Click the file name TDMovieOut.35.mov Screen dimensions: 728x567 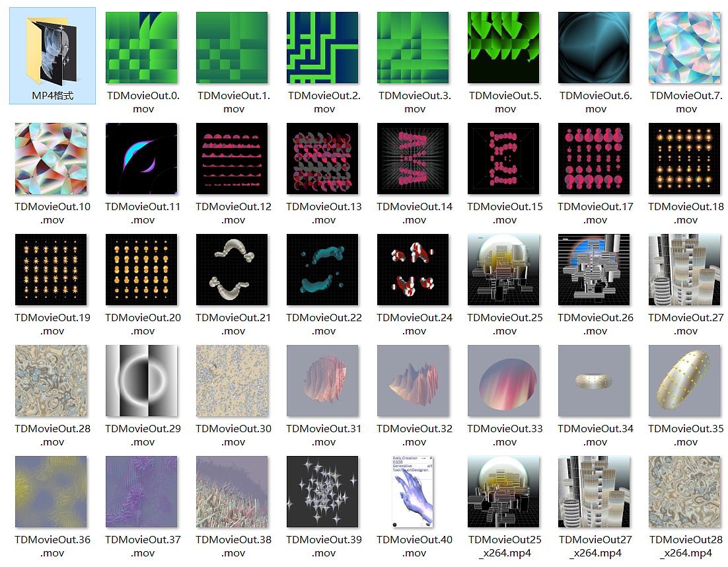coord(686,435)
